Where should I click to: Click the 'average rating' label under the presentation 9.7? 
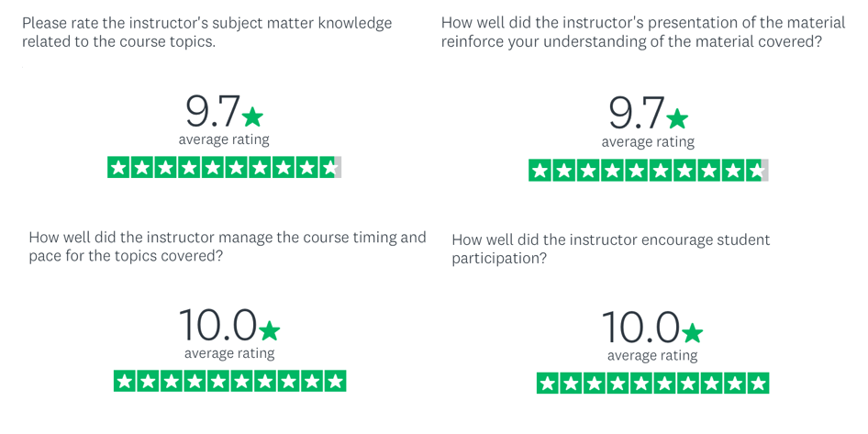[x=648, y=142]
